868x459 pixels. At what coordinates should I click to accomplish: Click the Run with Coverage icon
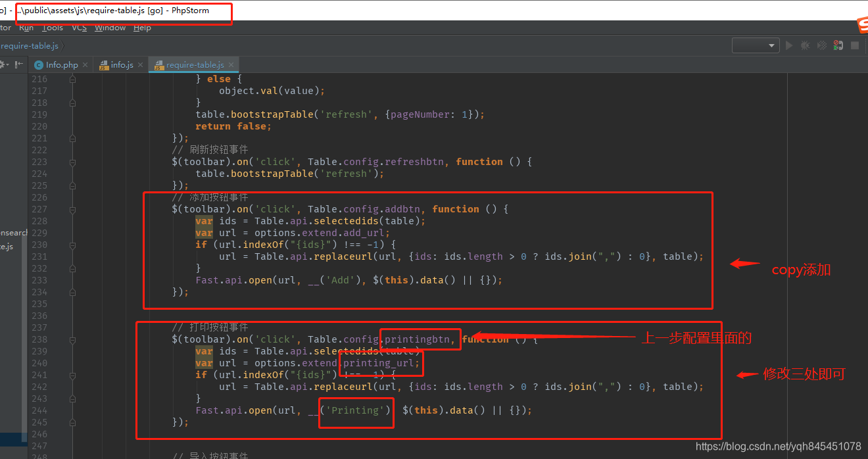pyautogui.click(x=822, y=45)
